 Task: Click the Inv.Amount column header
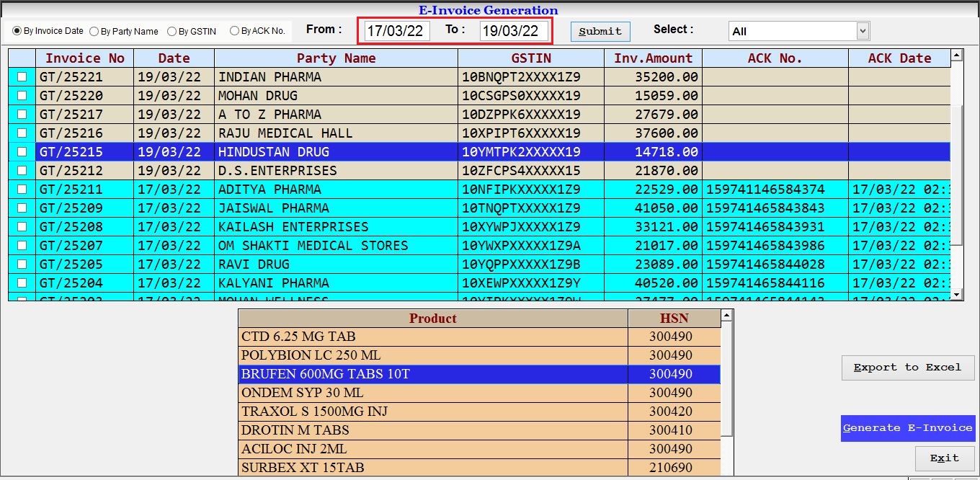pos(653,58)
